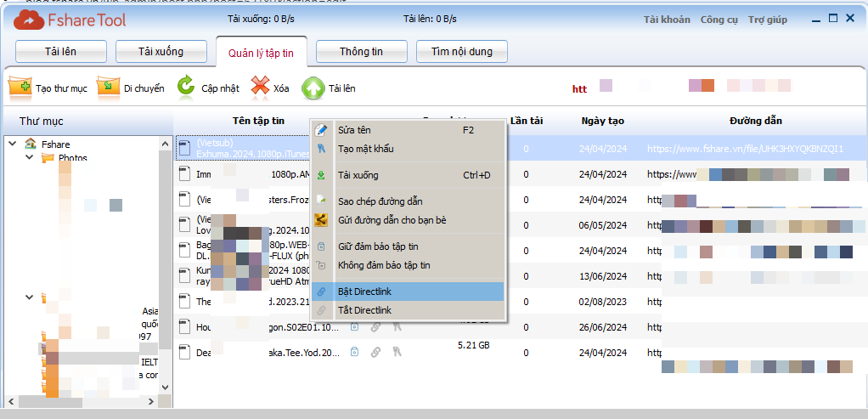This screenshot has height=419, width=868.
Task: Click the Di chuyển move-folder icon
Action: pos(108,87)
